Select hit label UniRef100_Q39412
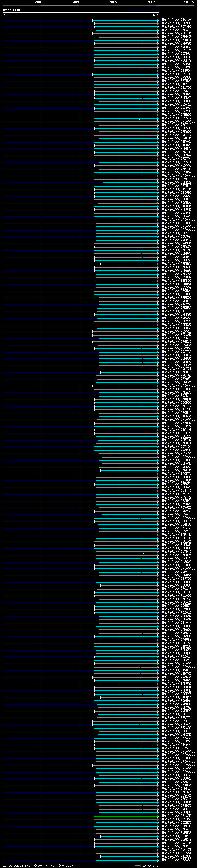 tap(176, 104)
